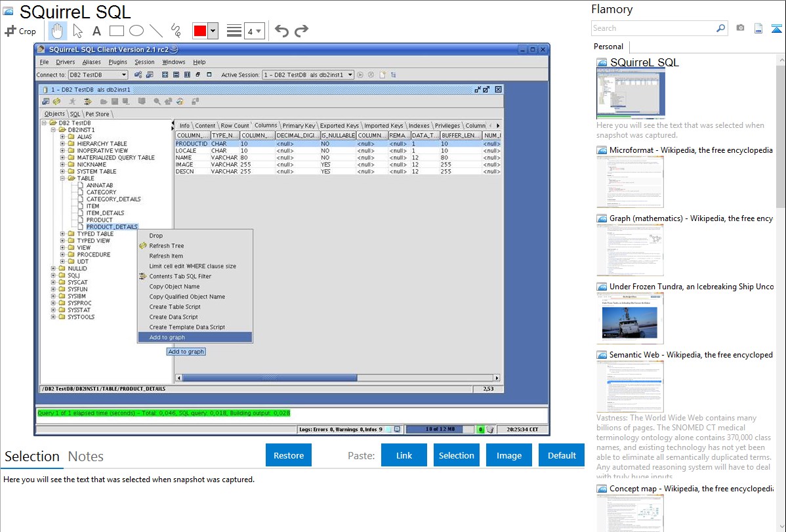Select the Crop tool
This screenshot has height=532, width=786.
click(x=20, y=31)
